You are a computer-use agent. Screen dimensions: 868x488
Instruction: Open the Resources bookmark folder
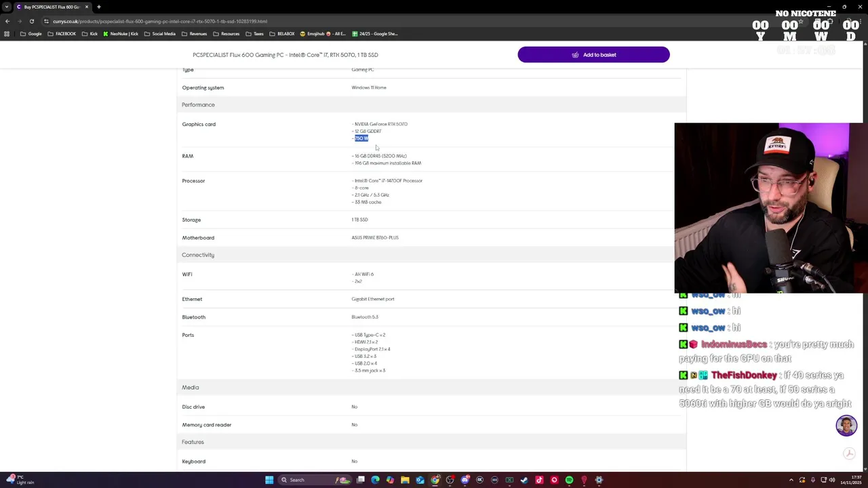pyautogui.click(x=226, y=34)
